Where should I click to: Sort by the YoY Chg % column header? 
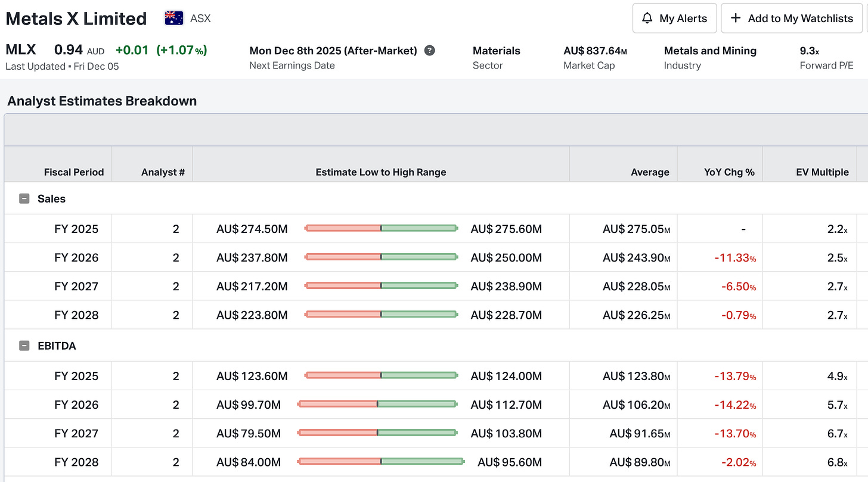[x=729, y=172]
